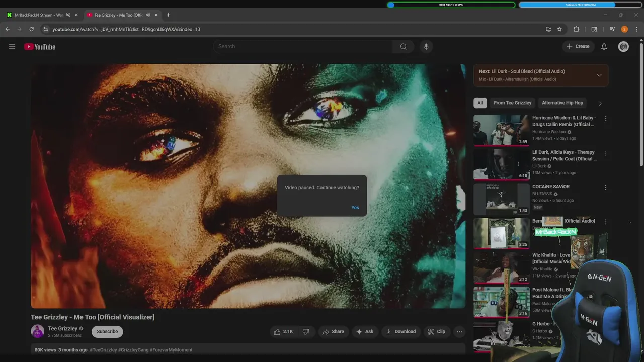Reload the page with the refresh icon
This screenshot has height=362, width=644.
pos(31,29)
